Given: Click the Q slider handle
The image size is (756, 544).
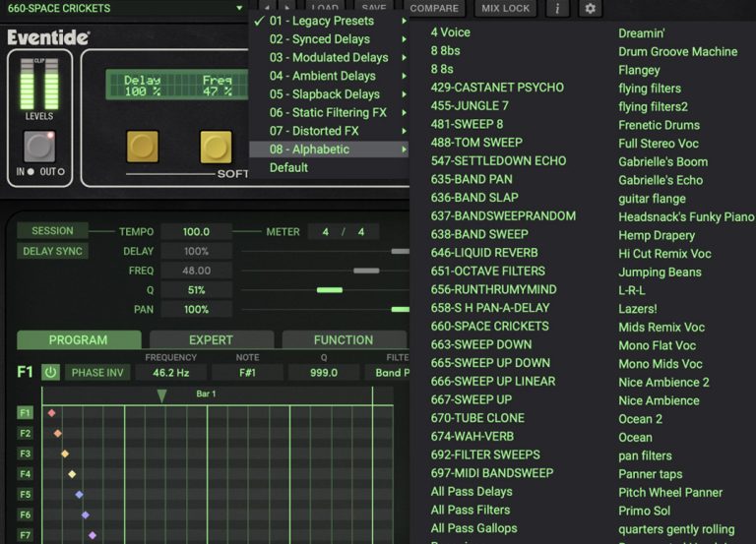Looking at the screenshot, I should tap(329, 290).
